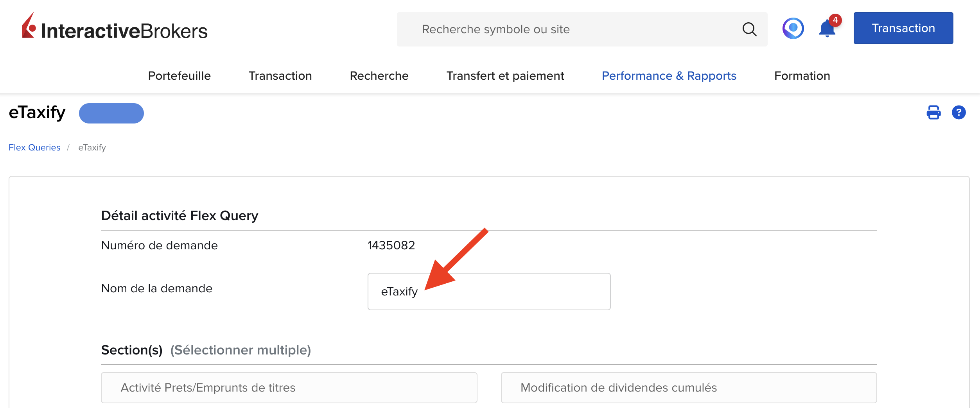The width and height of the screenshot is (980, 408).
Task: Open Transfert et paiement menu
Action: [505, 76]
